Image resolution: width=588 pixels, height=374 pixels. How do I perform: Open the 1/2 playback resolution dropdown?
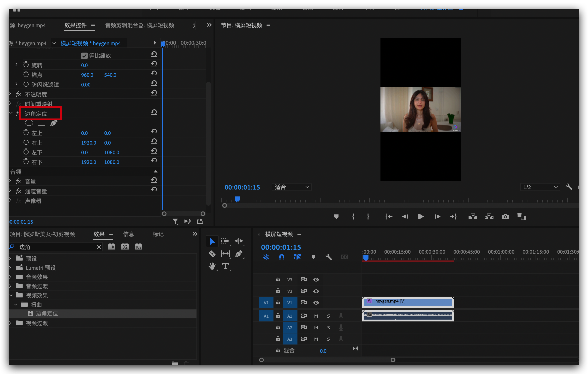(x=540, y=187)
